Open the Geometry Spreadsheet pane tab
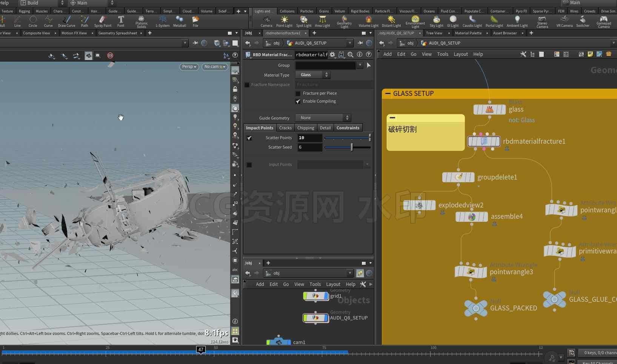The width and height of the screenshot is (617, 364). [118, 33]
